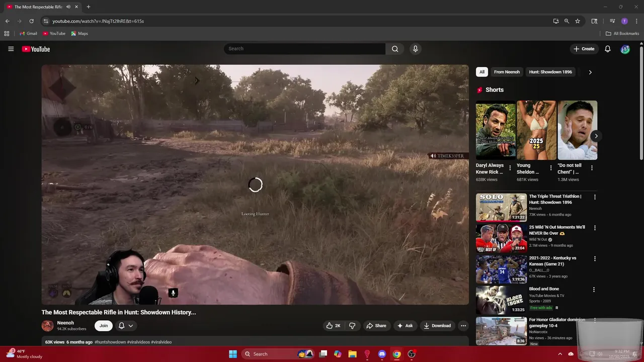The image size is (644, 362).
Task: Bookmark this page with star icon
Action: [578, 21]
